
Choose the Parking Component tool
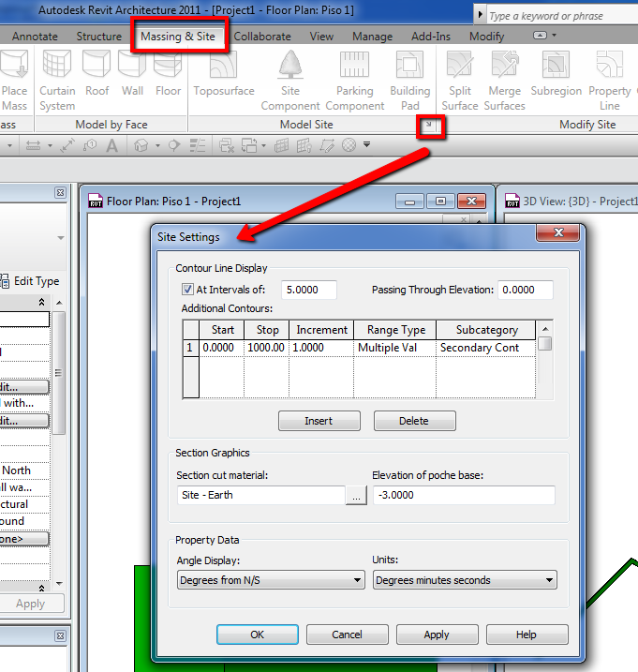[x=354, y=81]
